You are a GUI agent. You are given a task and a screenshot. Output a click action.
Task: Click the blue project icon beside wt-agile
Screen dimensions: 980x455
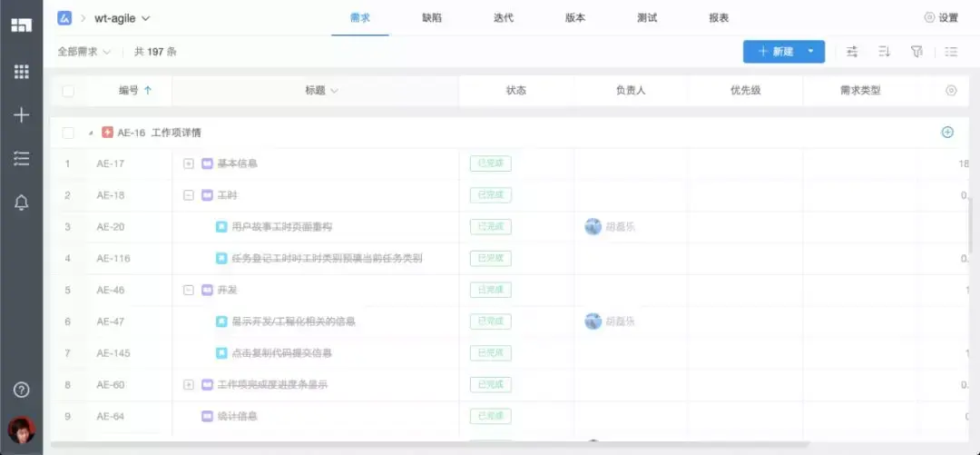[x=64, y=18]
